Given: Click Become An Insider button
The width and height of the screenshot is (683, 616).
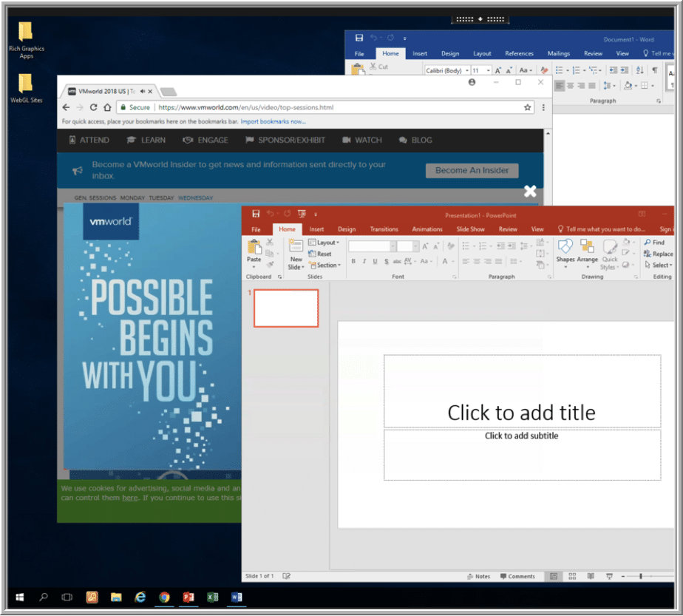Looking at the screenshot, I should (x=472, y=170).
